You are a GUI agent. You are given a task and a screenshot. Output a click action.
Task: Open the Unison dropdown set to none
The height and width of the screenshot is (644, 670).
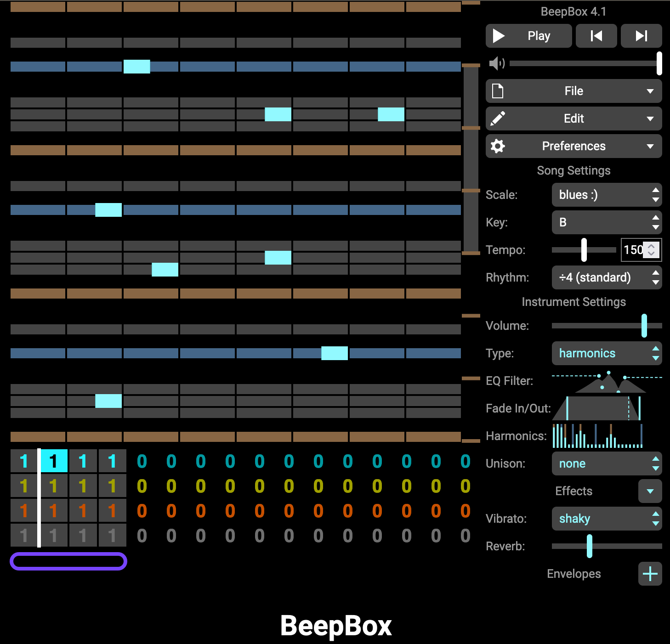tap(607, 463)
